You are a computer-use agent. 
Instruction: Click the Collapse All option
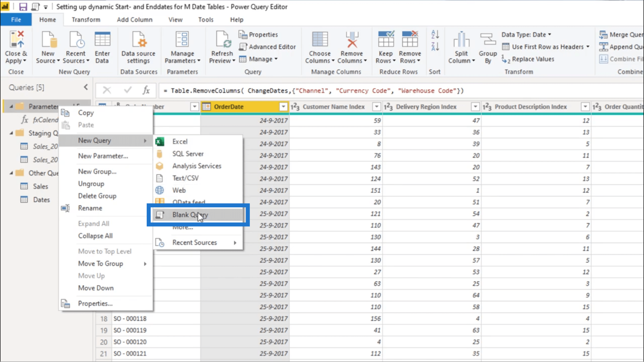click(96, 236)
